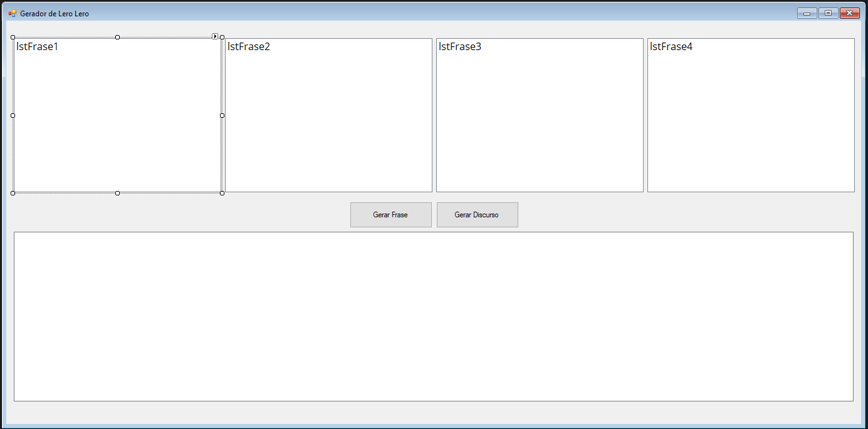The height and width of the screenshot is (429, 868).
Task: Select the lstFrase4 list box
Action: [x=751, y=115]
